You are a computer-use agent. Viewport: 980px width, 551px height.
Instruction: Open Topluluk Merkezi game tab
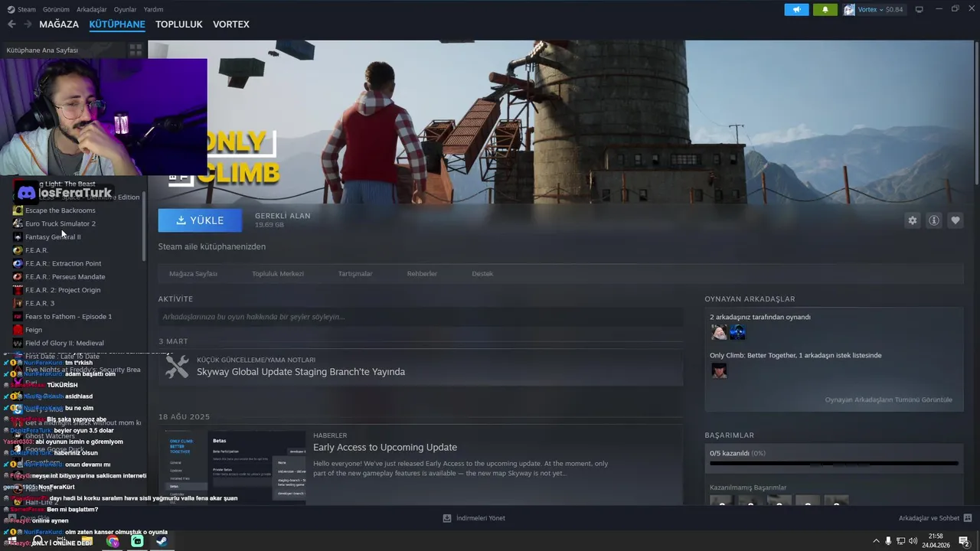tap(278, 273)
